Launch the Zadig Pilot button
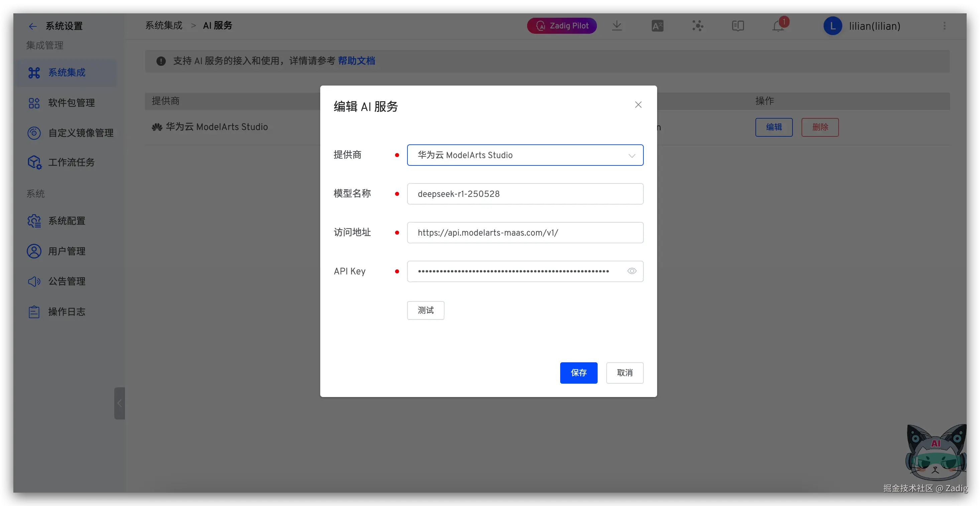This screenshot has height=506, width=980. click(562, 26)
